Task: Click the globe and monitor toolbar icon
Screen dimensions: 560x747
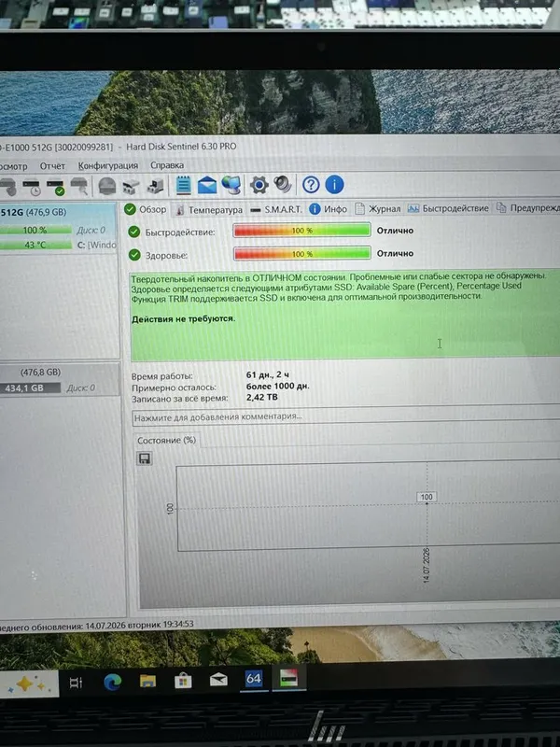Action: (231, 185)
